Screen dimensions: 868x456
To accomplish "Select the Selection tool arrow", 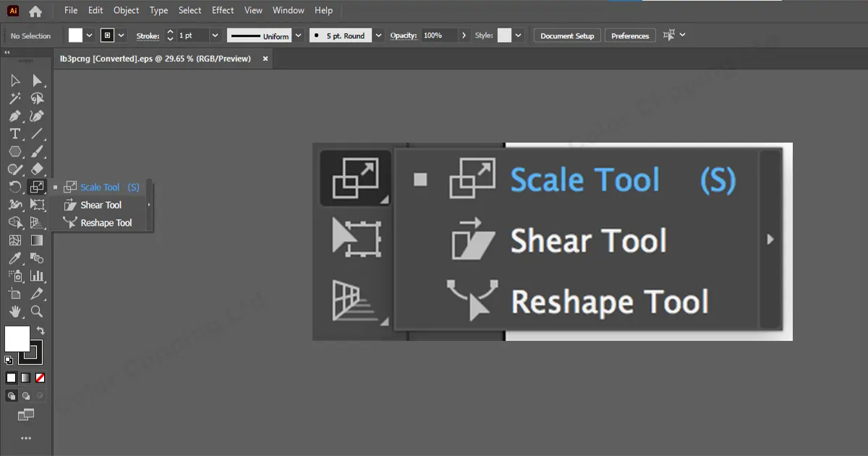I will 14,80.
